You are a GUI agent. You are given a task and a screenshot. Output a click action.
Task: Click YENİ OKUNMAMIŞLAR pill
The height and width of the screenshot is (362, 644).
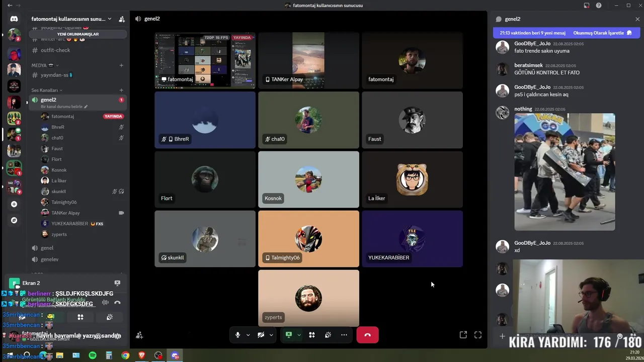tap(78, 34)
